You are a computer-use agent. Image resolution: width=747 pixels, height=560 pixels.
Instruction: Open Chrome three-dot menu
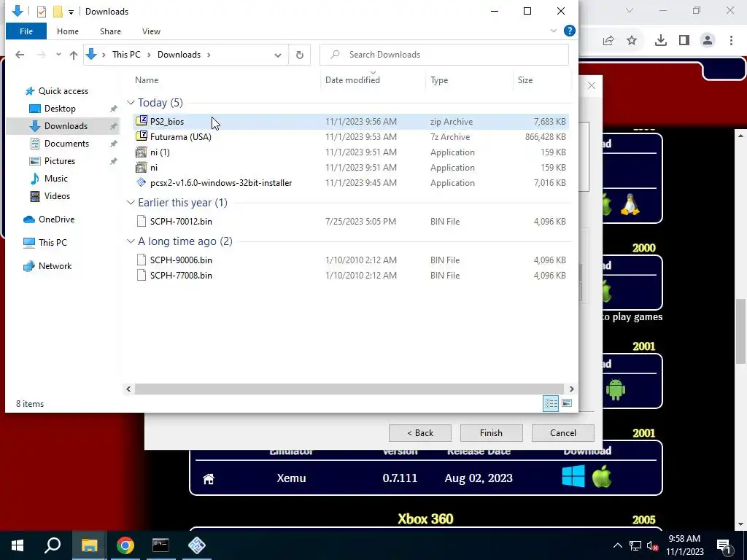click(x=731, y=41)
